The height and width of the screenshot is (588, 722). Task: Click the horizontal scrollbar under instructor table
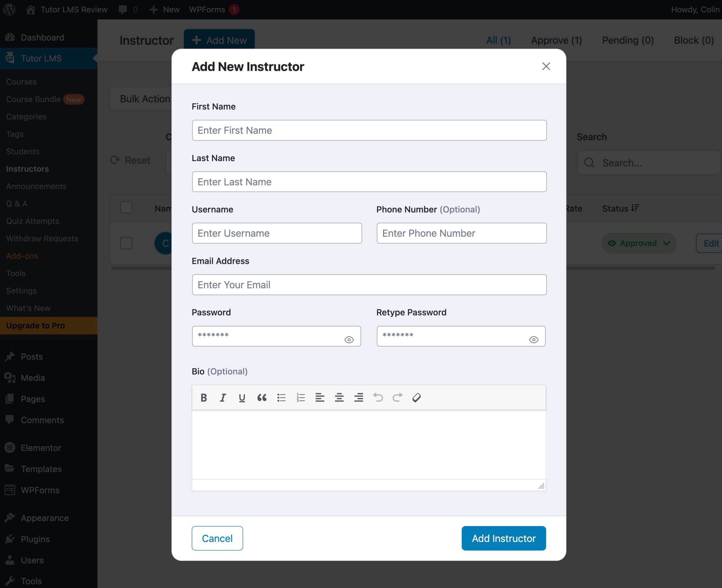(x=413, y=268)
